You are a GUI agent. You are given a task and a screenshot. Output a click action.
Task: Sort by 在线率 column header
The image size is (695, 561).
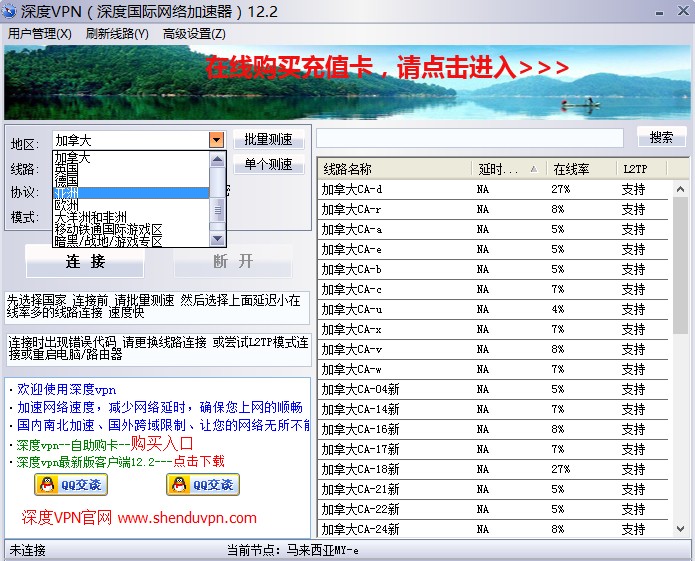pyautogui.click(x=582, y=169)
